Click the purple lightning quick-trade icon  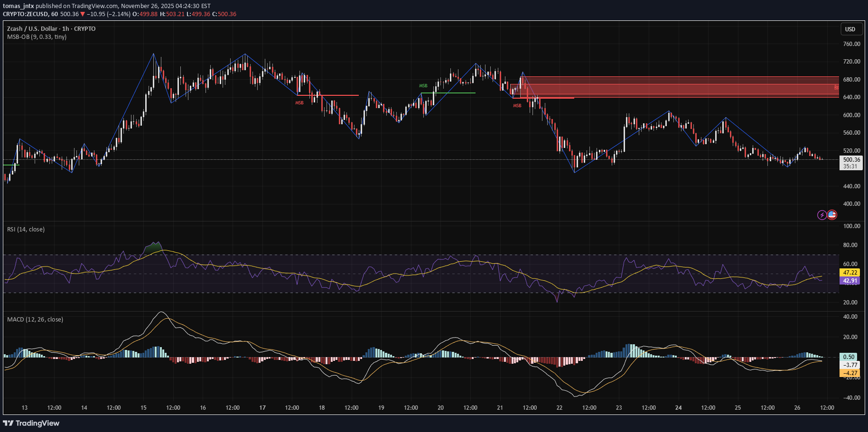821,215
